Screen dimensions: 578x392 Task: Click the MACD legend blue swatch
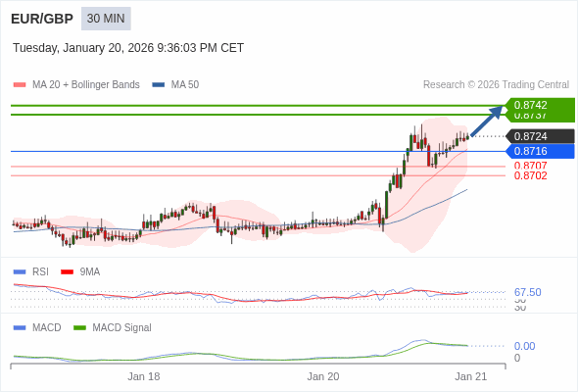pos(20,328)
